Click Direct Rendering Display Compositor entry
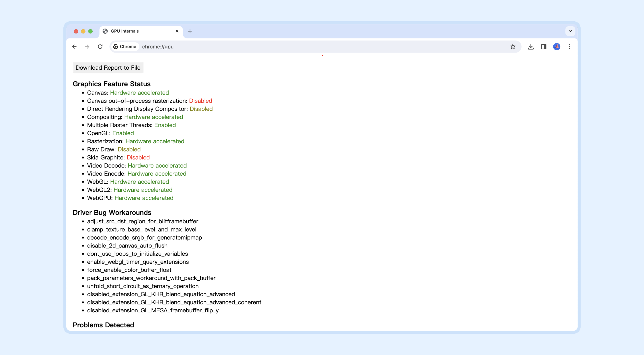The image size is (644, 355). tap(150, 109)
